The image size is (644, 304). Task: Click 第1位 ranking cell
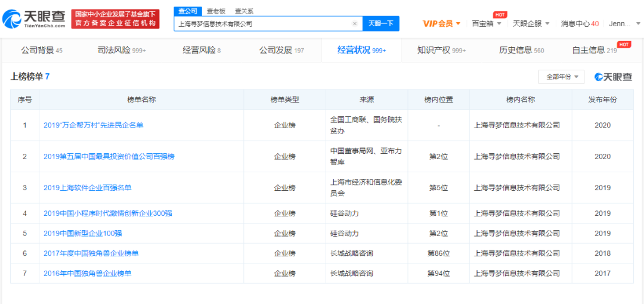click(x=439, y=213)
